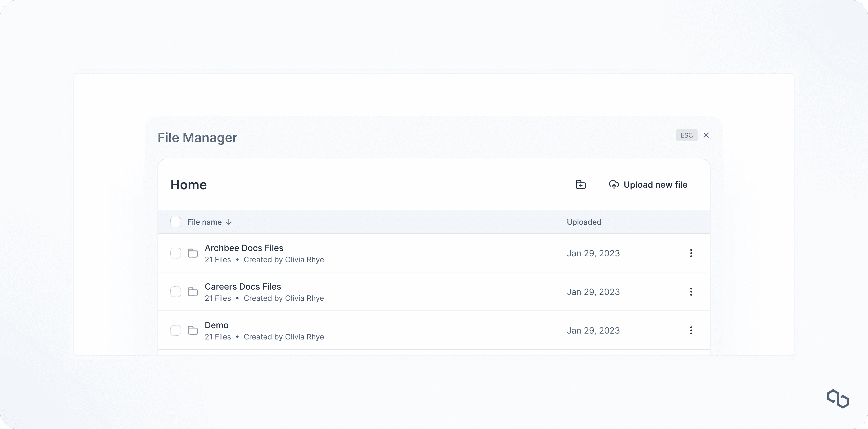Expand the options menu for Demo row
Image resolution: width=868 pixels, height=429 pixels.
[x=691, y=330]
